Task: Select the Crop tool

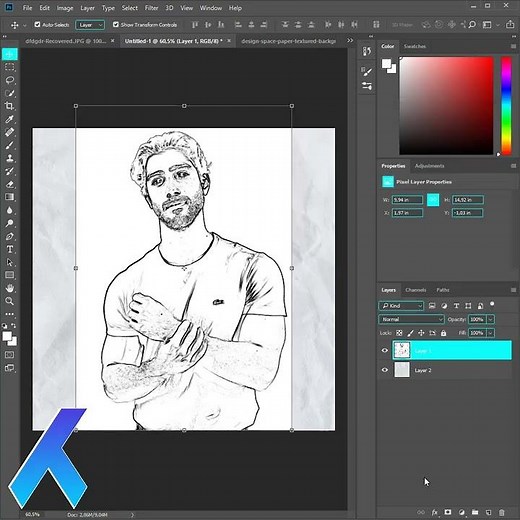Action: (10, 106)
